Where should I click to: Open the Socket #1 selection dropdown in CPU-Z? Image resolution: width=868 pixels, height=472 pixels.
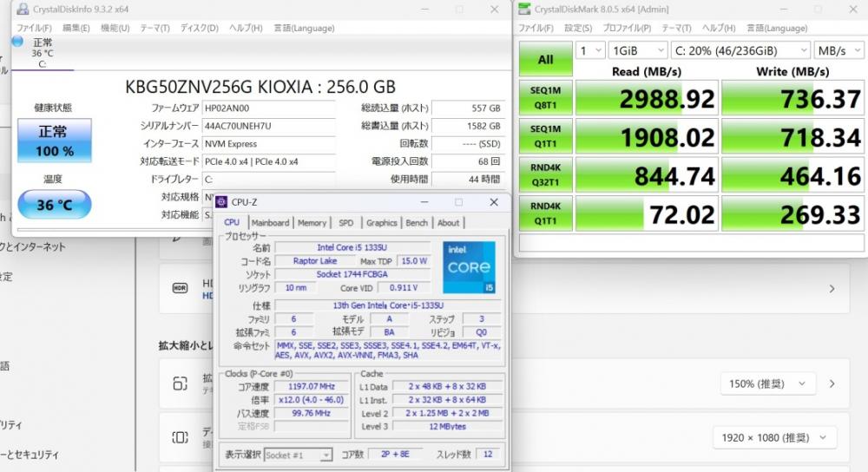tap(298, 455)
